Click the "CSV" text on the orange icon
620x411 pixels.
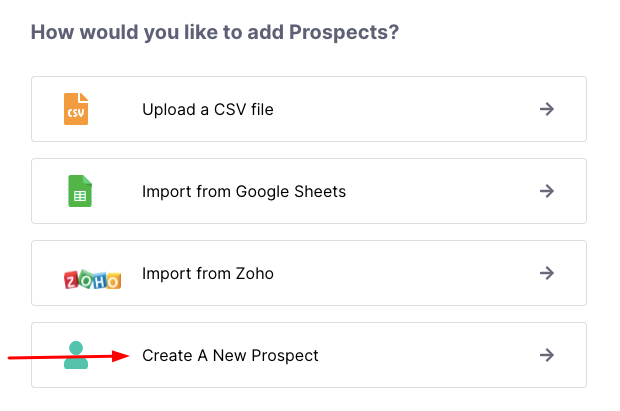coord(75,114)
